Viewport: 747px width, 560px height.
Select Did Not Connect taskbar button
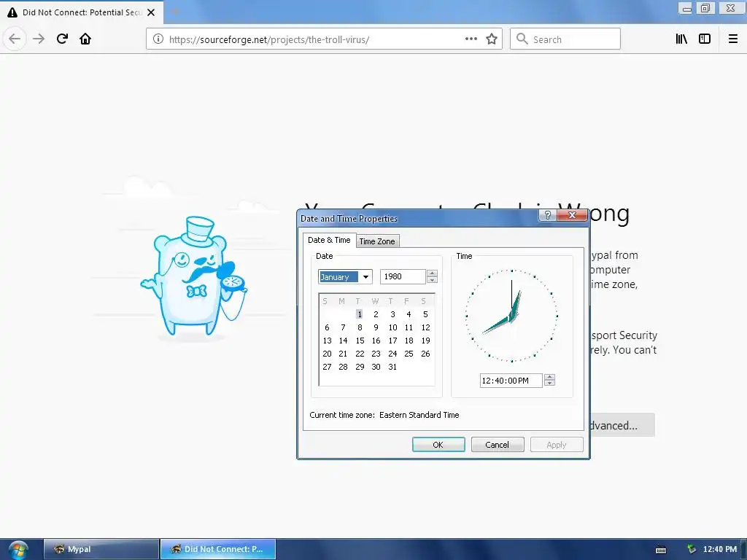[217, 549]
